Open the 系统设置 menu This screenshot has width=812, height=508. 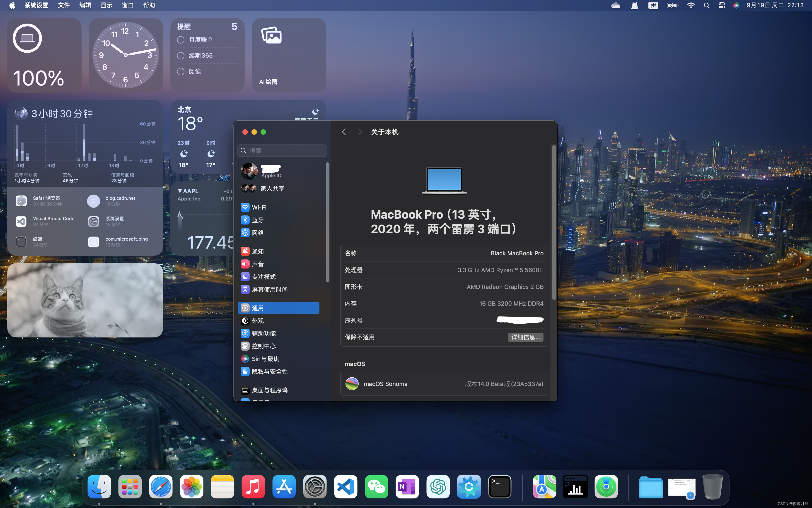36,5
